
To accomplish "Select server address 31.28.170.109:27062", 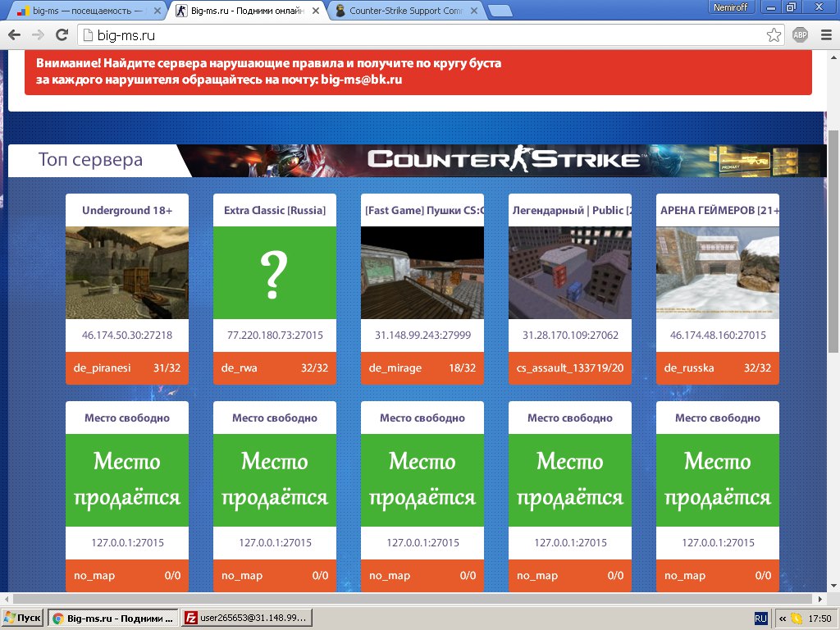I will pos(571,336).
